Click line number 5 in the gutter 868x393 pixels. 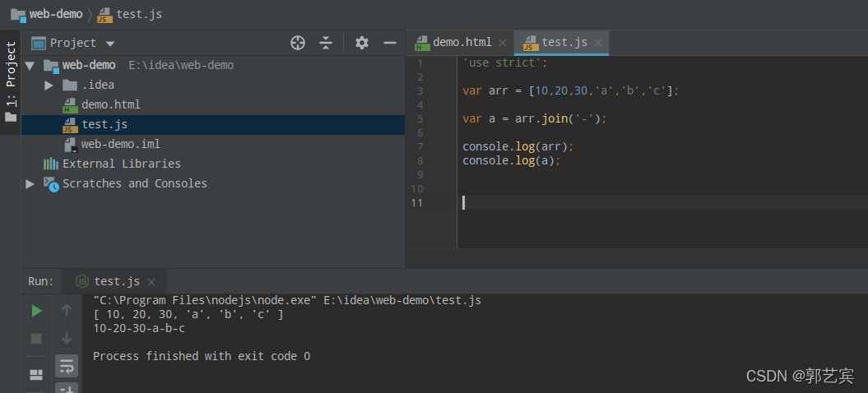tap(420, 118)
